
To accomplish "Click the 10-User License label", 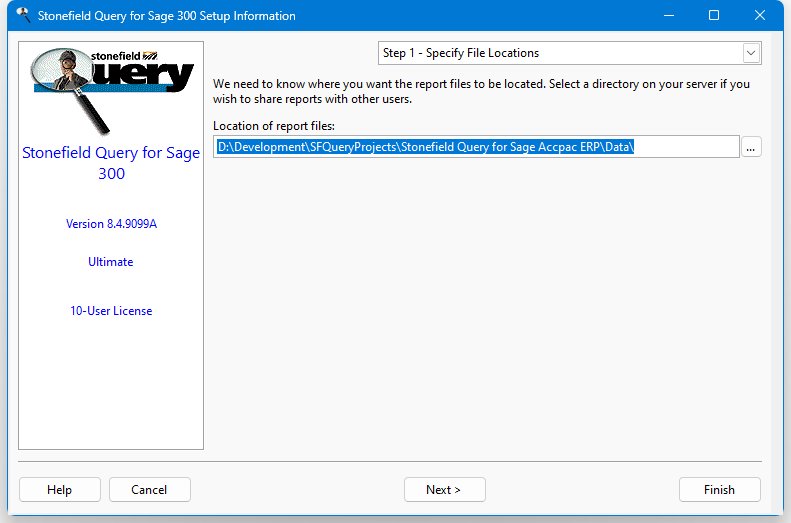I will [x=111, y=311].
